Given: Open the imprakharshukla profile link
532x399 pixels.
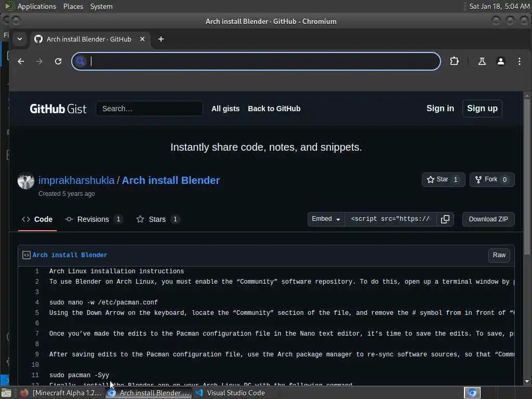Looking at the screenshot, I should click(76, 180).
